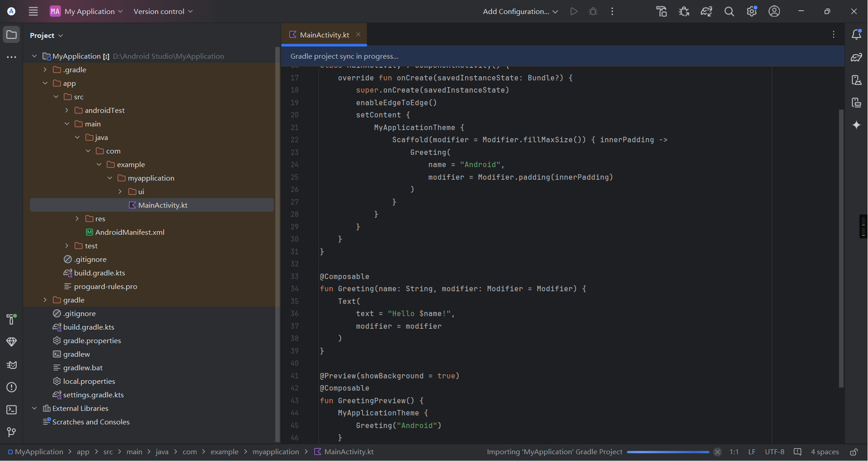Cancel the Gradle import progress

pyautogui.click(x=718, y=452)
